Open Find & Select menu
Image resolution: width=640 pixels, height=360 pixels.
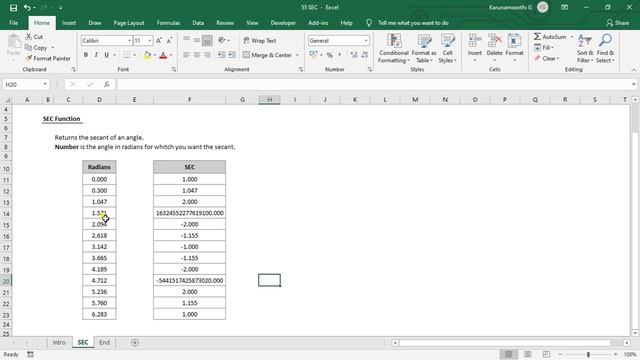605,49
